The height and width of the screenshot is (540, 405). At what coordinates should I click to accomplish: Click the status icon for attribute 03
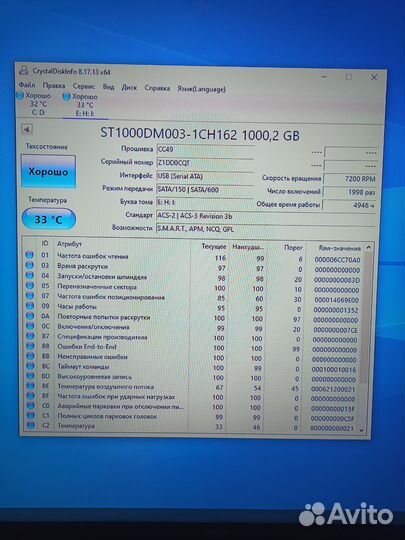click(30, 265)
